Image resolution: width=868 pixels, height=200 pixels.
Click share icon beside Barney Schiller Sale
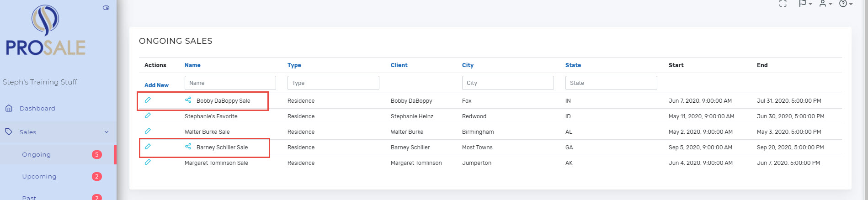click(x=188, y=147)
